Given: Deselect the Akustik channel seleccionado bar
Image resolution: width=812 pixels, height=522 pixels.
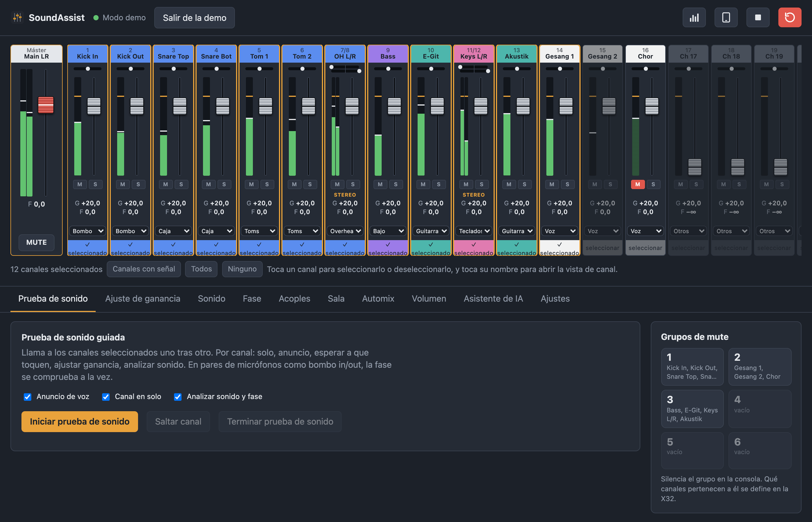Looking at the screenshot, I should click(517, 248).
